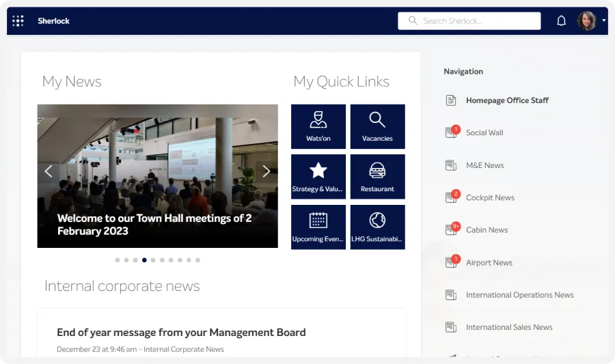Click the International Operations News icon
This screenshot has height=364, width=615.
click(x=451, y=294)
